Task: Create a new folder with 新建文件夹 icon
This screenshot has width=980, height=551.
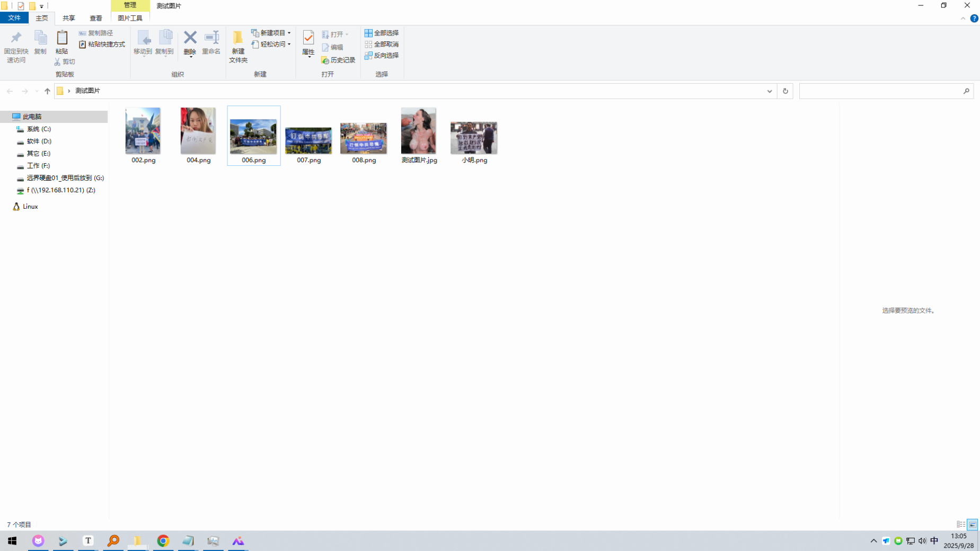Action: coord(238,46)
